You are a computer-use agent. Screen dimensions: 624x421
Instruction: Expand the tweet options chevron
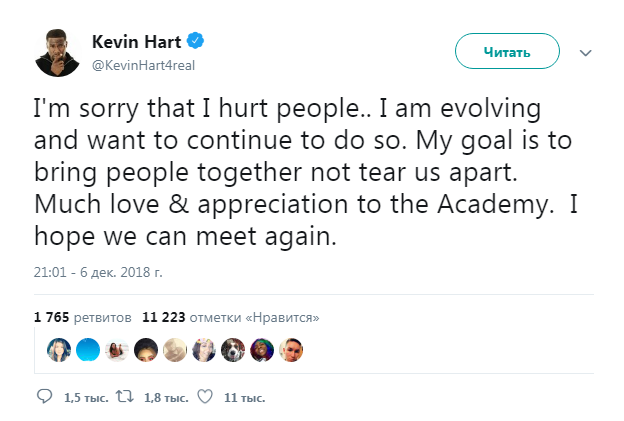tap(587, 52)
